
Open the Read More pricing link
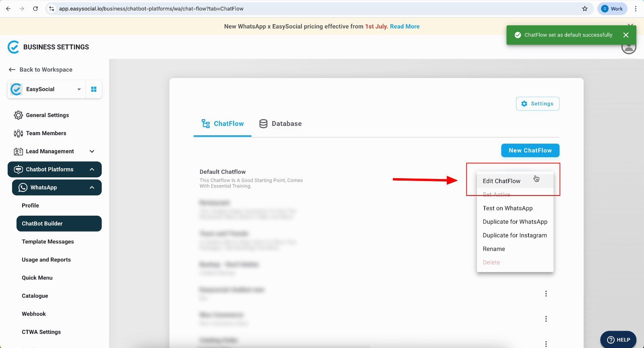click(405, 26)
